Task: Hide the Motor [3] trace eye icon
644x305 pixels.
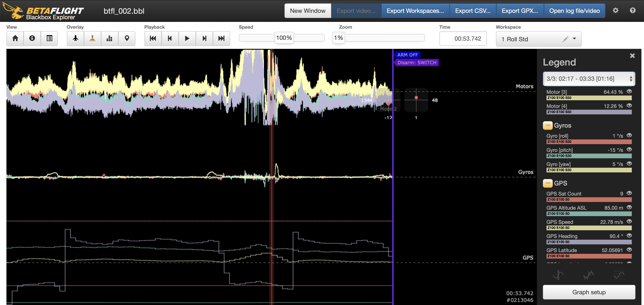Action: point(629,91)
